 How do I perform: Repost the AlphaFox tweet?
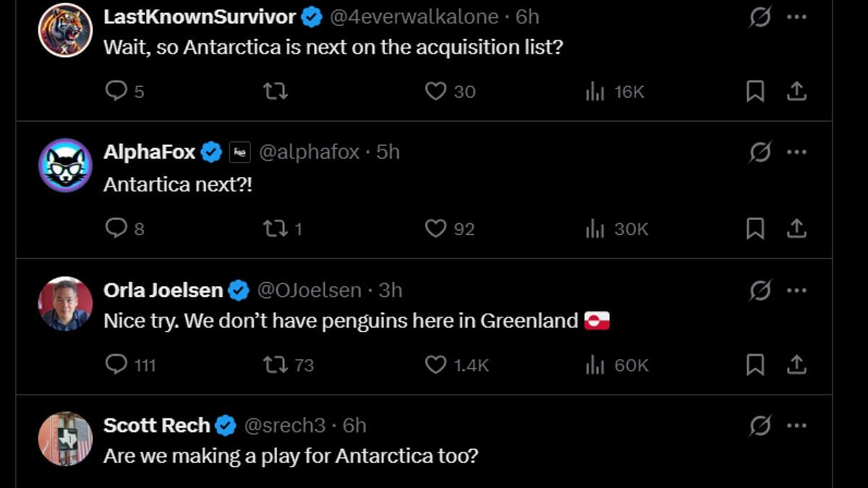pos(276,228)
